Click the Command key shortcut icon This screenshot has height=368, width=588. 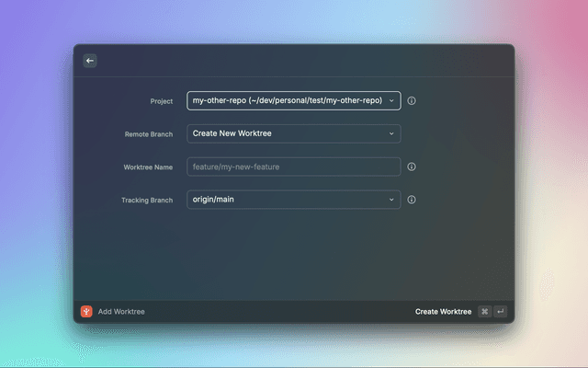coord(484,312)
